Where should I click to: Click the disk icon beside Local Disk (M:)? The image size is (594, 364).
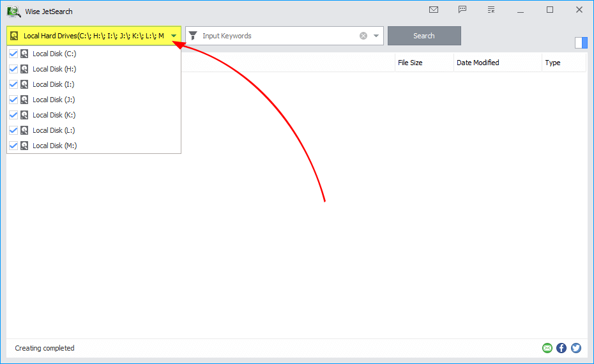[24, 146]
